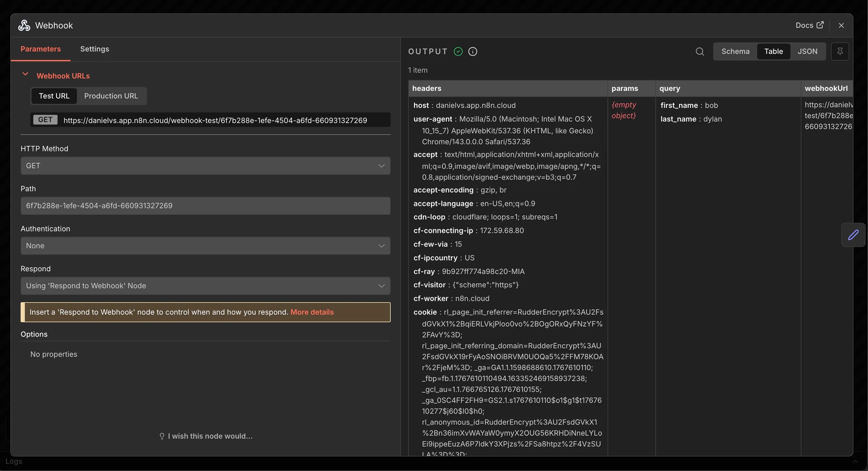
Task: Click the 'No properties' text
Action: [54, 354]
